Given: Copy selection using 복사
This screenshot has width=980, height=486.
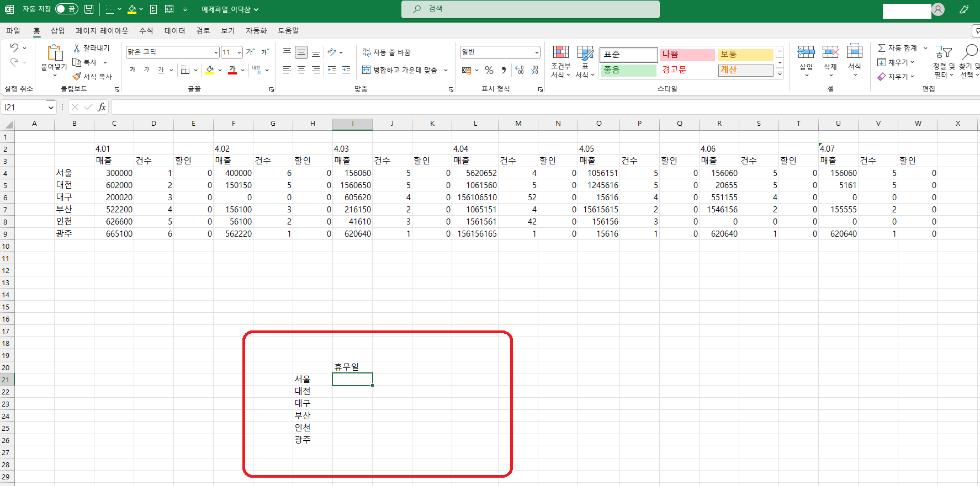Looking at the screenshot, I should coord(86,62).
